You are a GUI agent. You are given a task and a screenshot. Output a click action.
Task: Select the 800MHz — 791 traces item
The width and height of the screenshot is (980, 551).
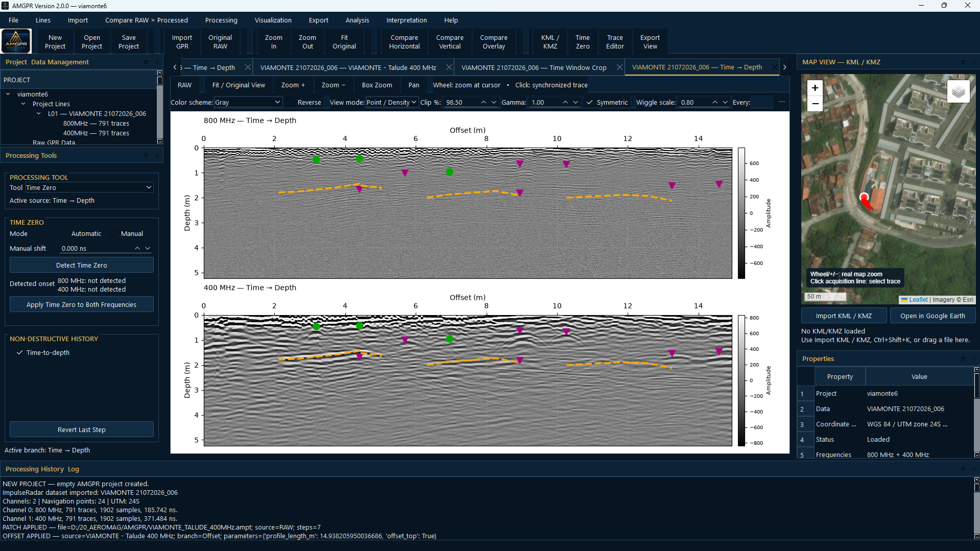point(96,123)
